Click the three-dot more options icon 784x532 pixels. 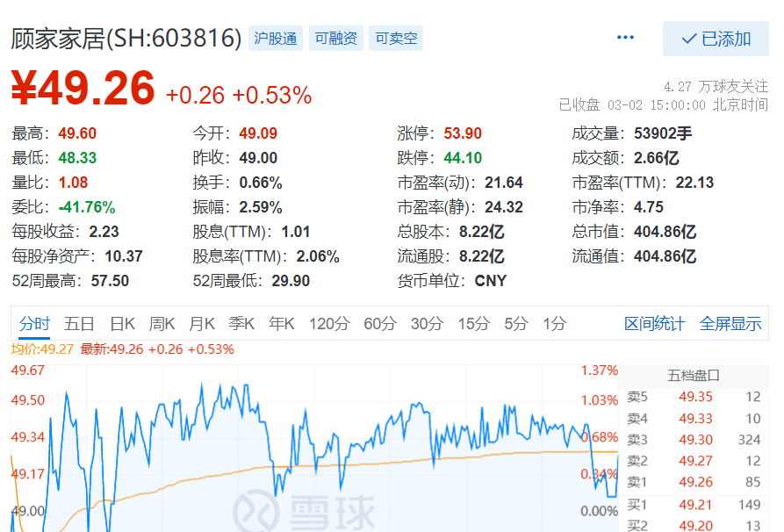(625, 39)
